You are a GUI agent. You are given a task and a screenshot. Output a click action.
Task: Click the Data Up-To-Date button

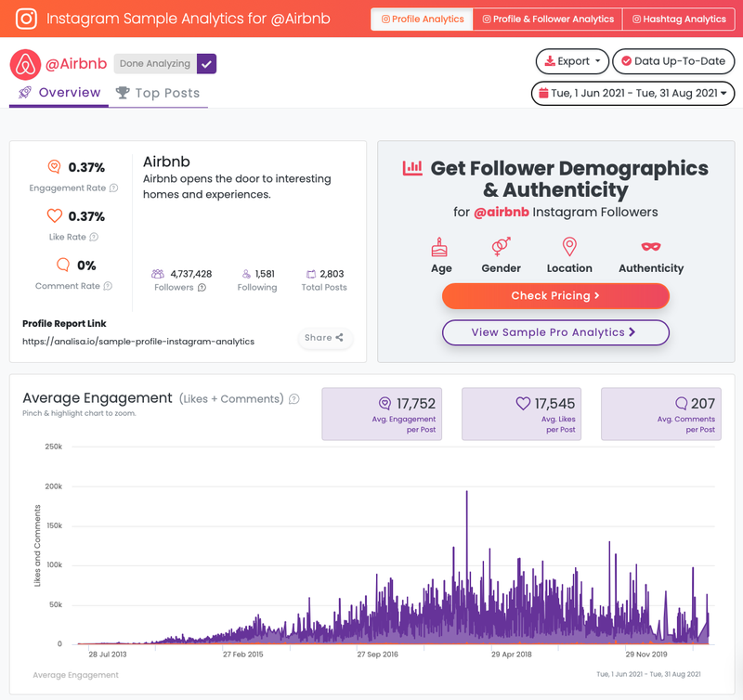click(x=673, y=61)
